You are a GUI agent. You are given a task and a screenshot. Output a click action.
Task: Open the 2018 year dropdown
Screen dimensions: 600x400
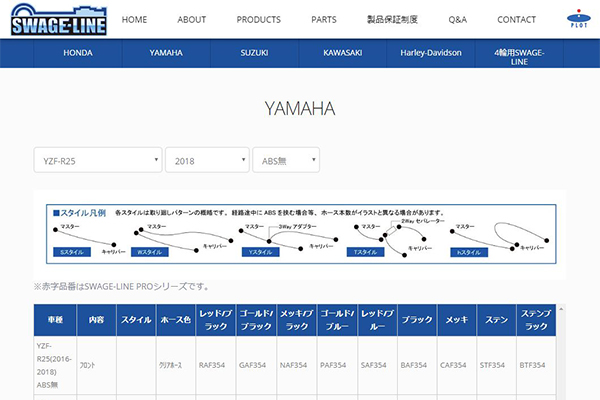[207, 160]
